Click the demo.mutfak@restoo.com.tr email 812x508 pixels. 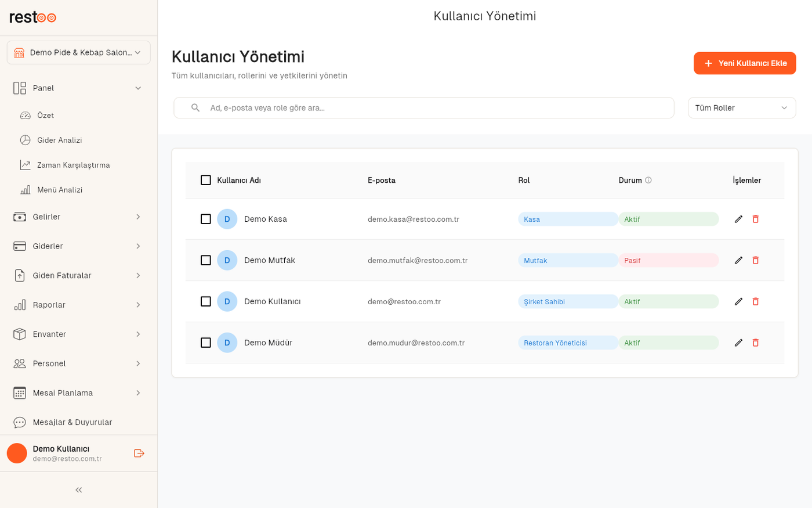tap(418, 260)
